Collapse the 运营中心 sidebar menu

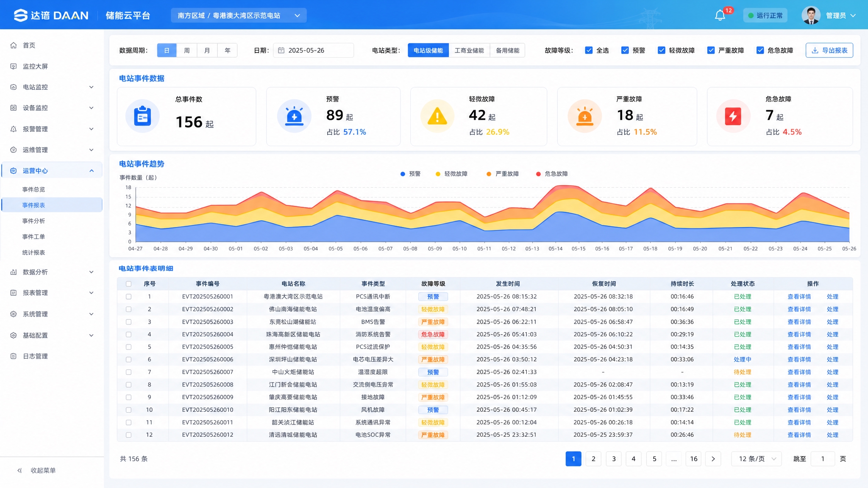[52, 171]
